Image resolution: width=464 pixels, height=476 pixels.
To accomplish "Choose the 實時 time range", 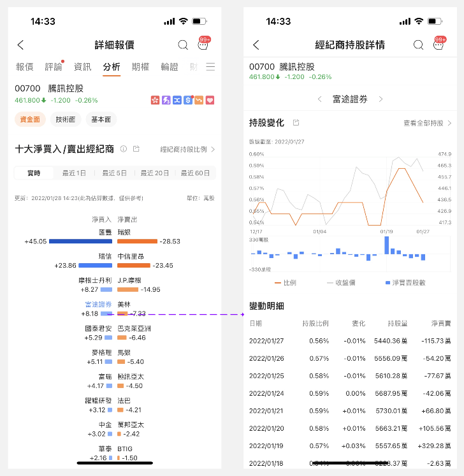I will click(34, 173).
